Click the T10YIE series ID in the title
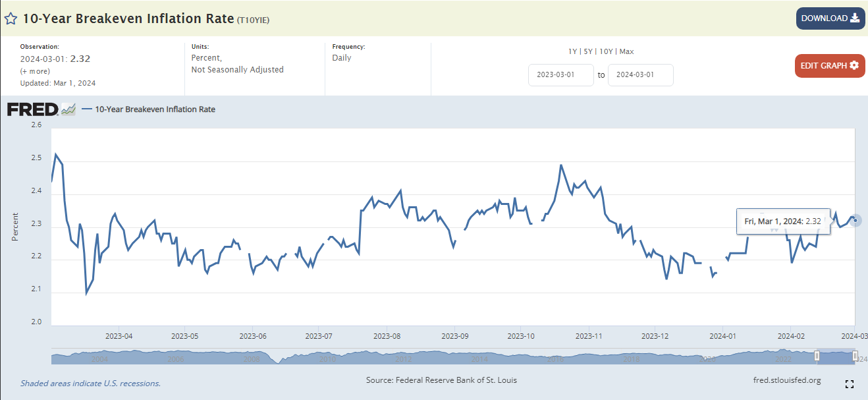 tap(253, 20)
